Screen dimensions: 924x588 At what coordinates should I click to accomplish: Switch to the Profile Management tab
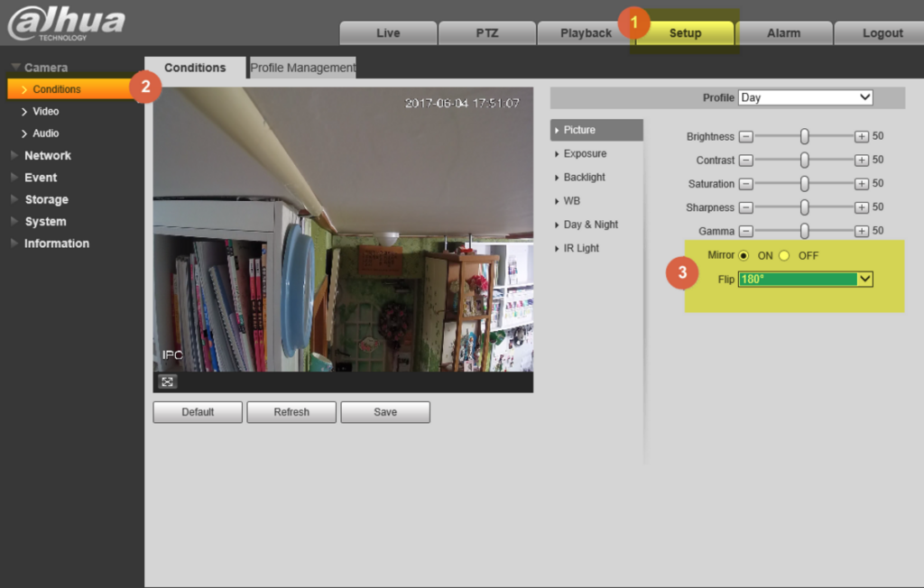pos(302,68)
